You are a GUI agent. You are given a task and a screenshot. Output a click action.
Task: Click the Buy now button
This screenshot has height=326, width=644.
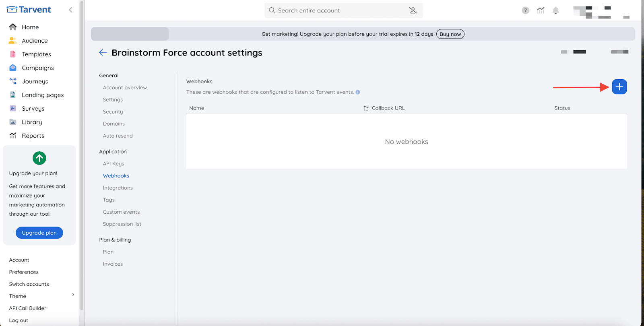450,34
